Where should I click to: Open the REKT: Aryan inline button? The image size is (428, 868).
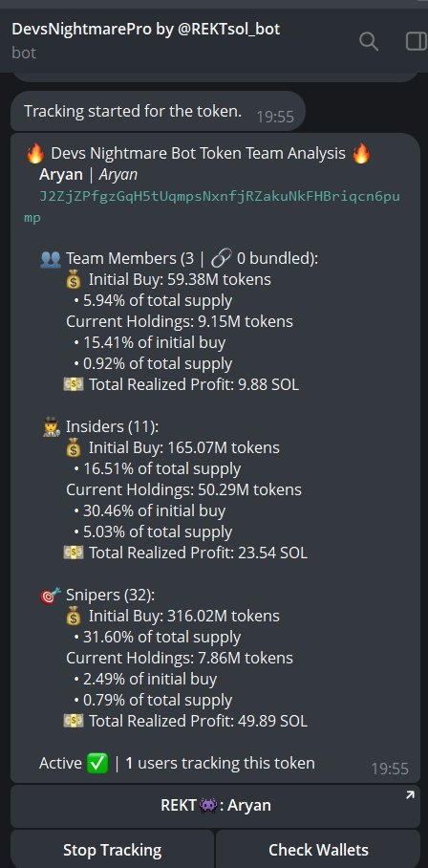(215, 806)
